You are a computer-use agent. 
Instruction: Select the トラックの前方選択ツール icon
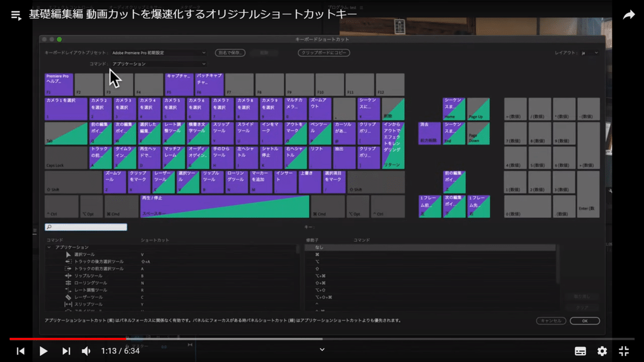coord(68,269)
